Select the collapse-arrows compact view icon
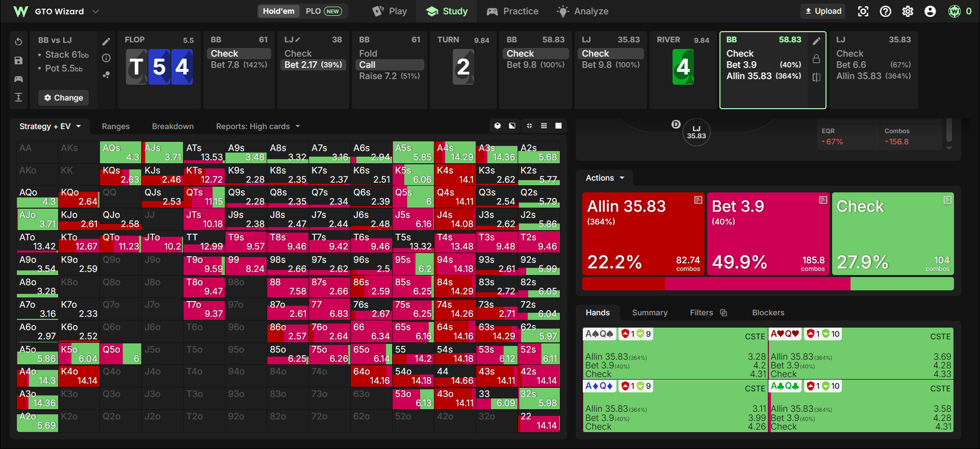980x449 pixels. [x=529, y=126]
